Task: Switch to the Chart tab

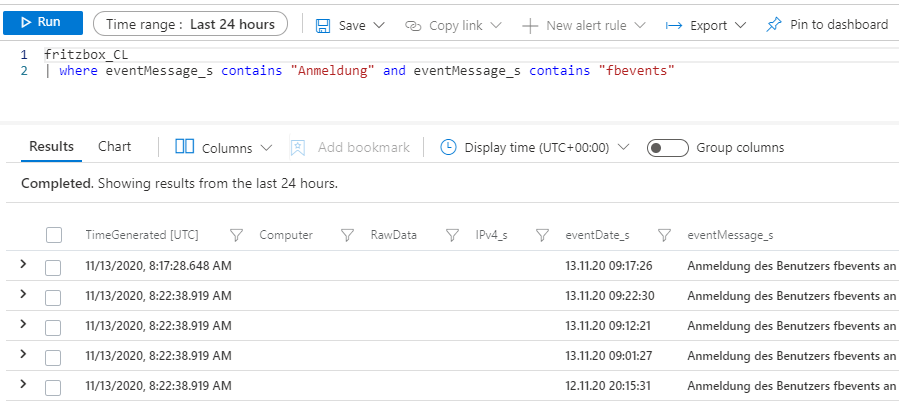Action: coord(114,147)
